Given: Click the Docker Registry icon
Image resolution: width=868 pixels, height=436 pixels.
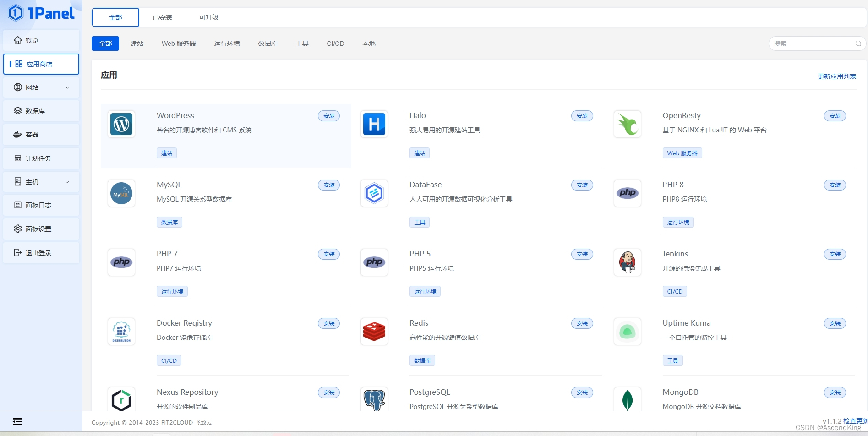Looking at the screenshot, I should pos(121,332).
